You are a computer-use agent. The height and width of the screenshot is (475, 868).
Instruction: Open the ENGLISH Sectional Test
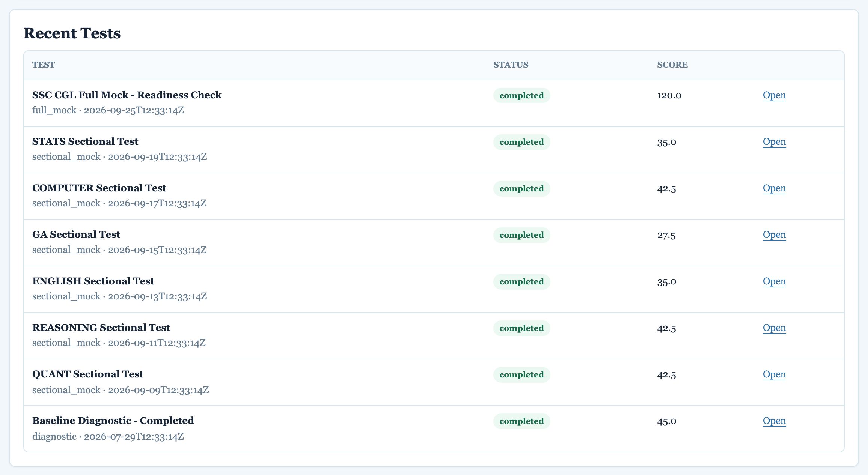[x=774, y=281]
